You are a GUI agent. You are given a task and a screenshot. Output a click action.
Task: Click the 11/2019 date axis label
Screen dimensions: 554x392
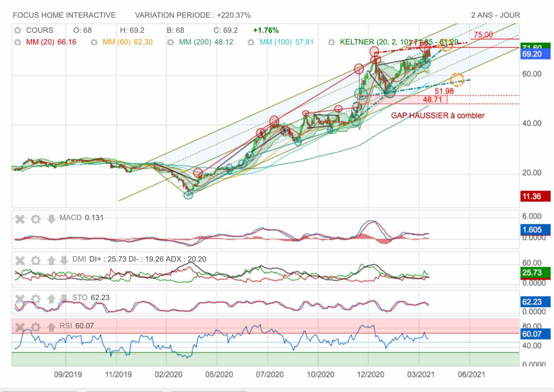[x=118, y=375]
